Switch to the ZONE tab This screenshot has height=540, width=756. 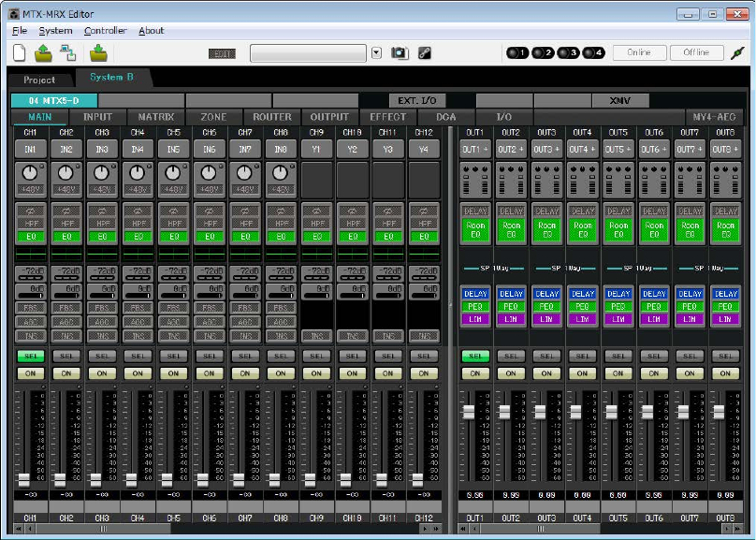coord(213,117)
